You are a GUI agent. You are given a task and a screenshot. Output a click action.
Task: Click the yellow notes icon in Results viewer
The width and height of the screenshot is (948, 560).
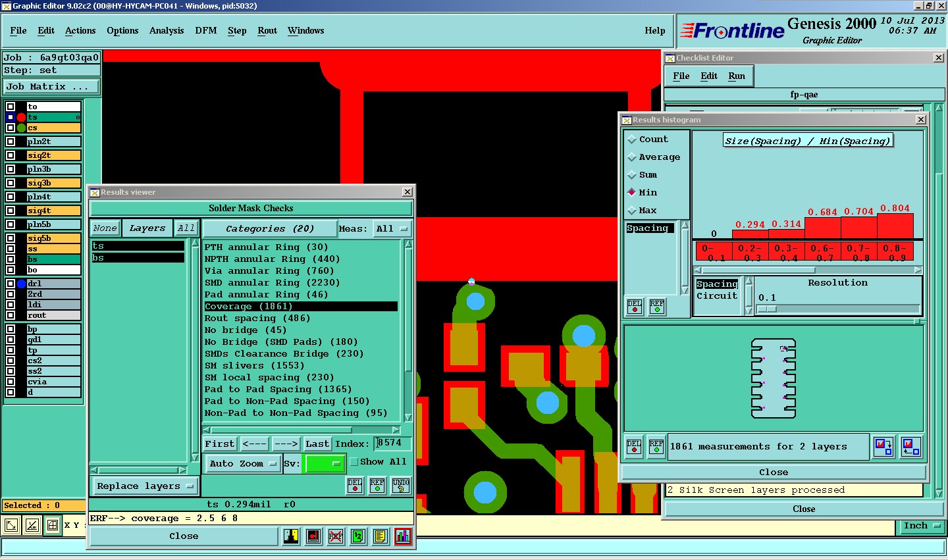point(381,536)
